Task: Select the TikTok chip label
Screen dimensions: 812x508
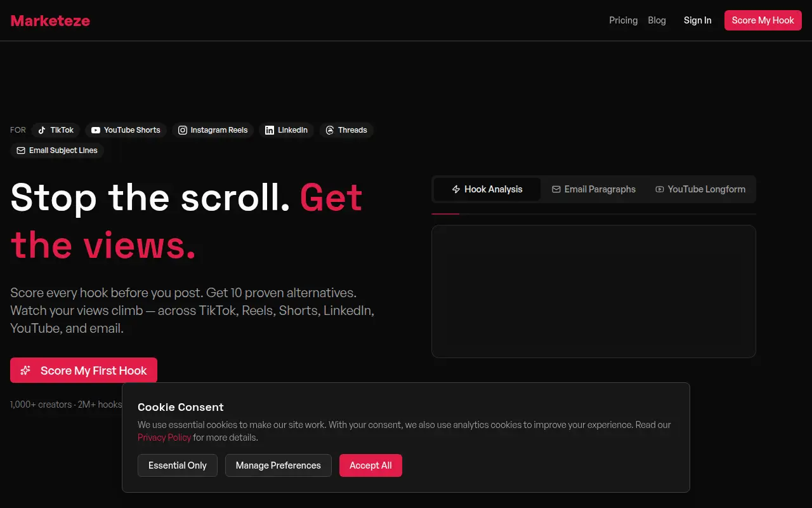Action: (x=62, y=130)
